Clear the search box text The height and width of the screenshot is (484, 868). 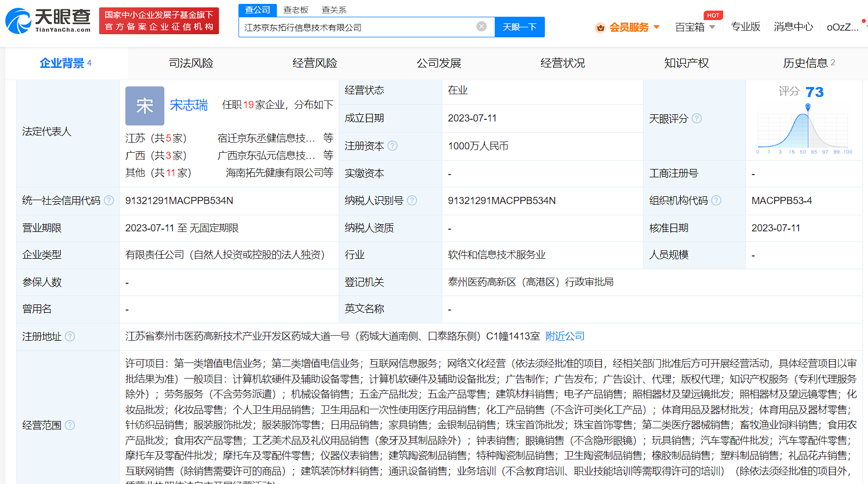point(481,26)
